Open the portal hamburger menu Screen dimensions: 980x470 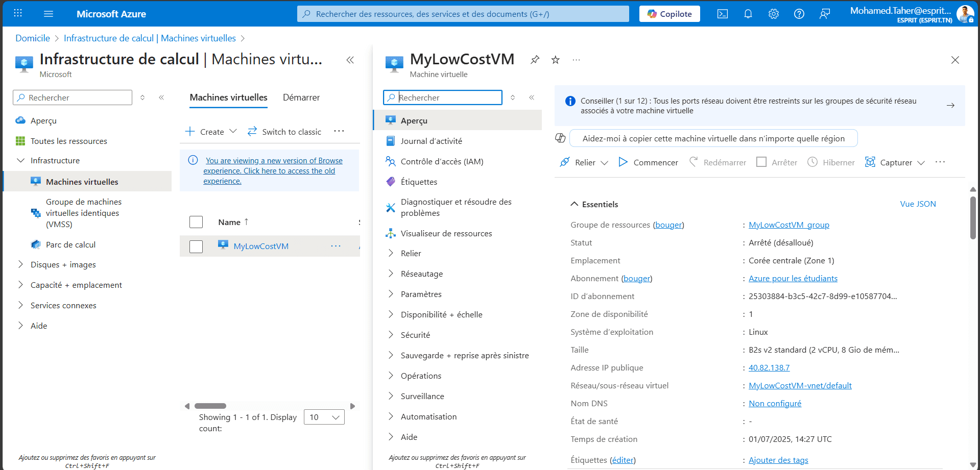click(49, 14)
